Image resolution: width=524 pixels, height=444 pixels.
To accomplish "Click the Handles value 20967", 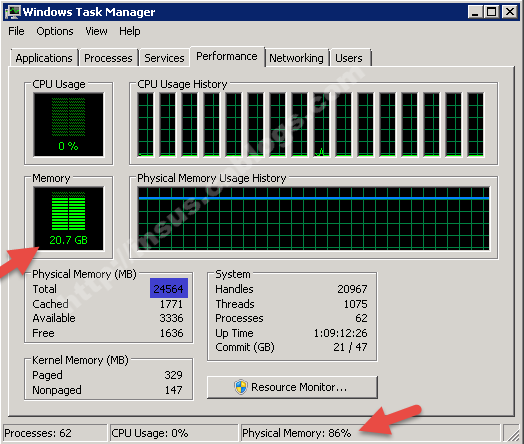I will pyautogui.click(x=352, y=289).
